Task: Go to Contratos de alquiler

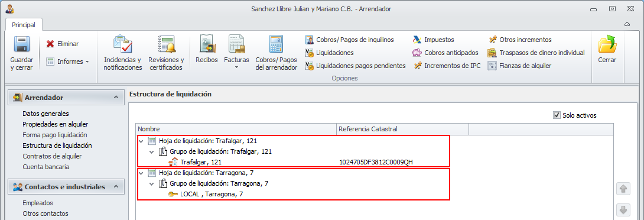Action: [x=52, y=156]
